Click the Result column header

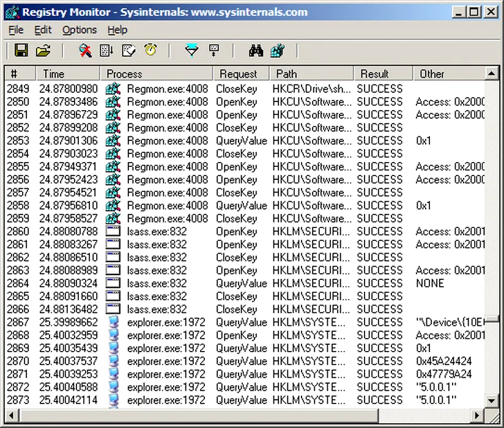(x=384, y=74)
